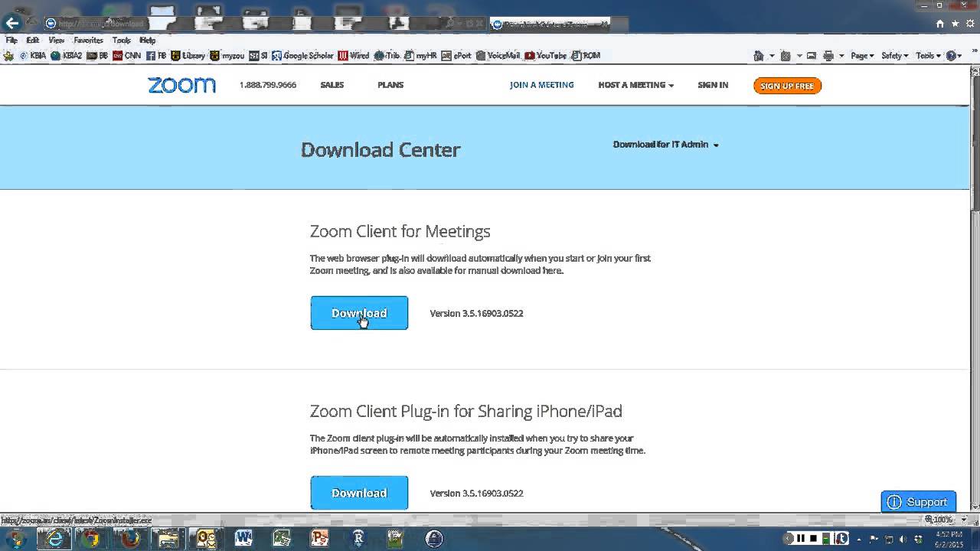Expand the Feeds icon dropdown arrow

pos(799,56)
